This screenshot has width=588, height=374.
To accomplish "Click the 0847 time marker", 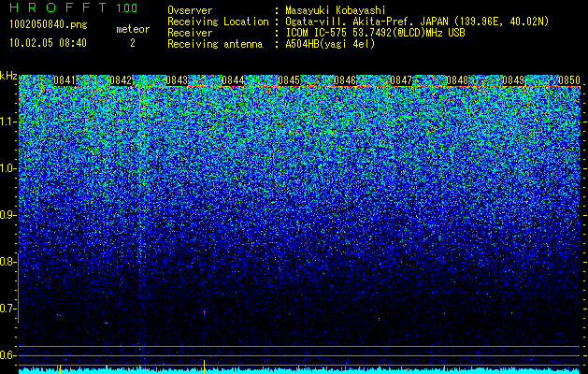I will 401,80.
